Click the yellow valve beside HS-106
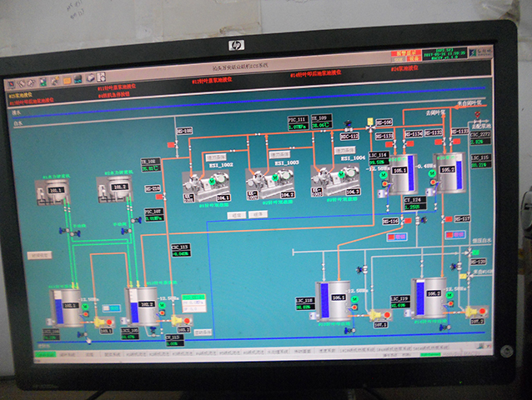 pyautogui.click(x=370, y=122)
